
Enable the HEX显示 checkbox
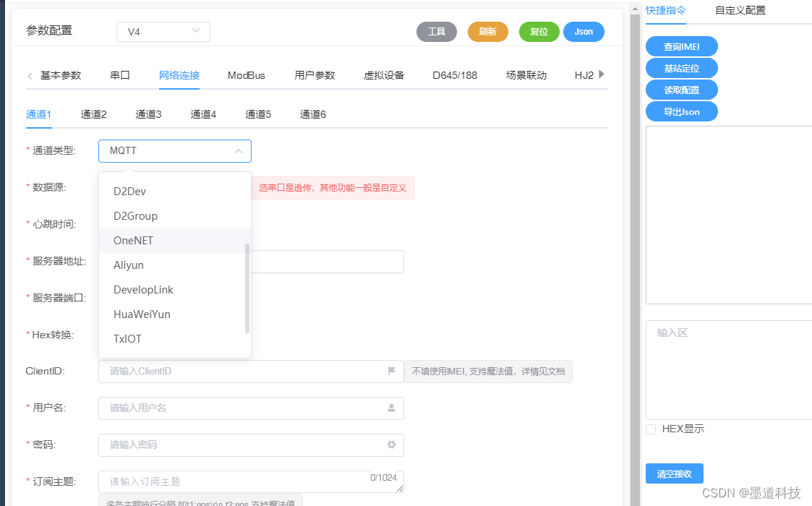coord(650,429)
